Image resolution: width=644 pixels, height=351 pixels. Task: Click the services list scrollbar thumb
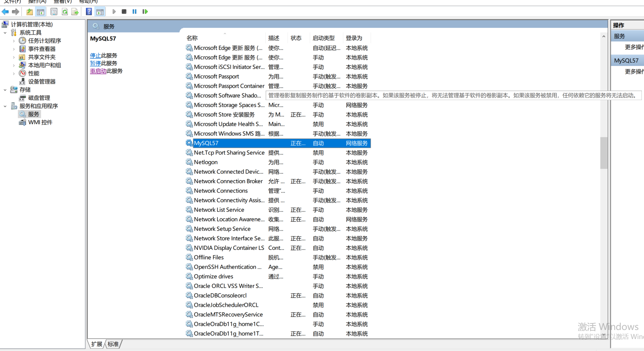[x=604, y=153]
